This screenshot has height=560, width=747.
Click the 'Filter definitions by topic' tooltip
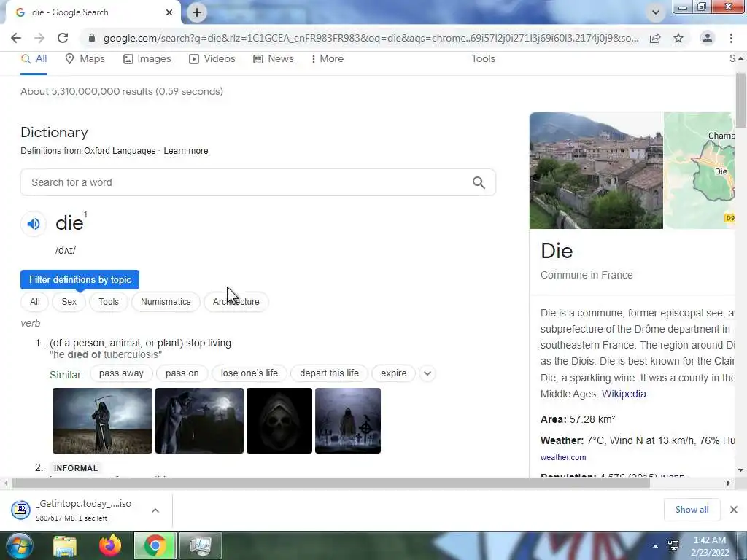(x=80, y=279)
